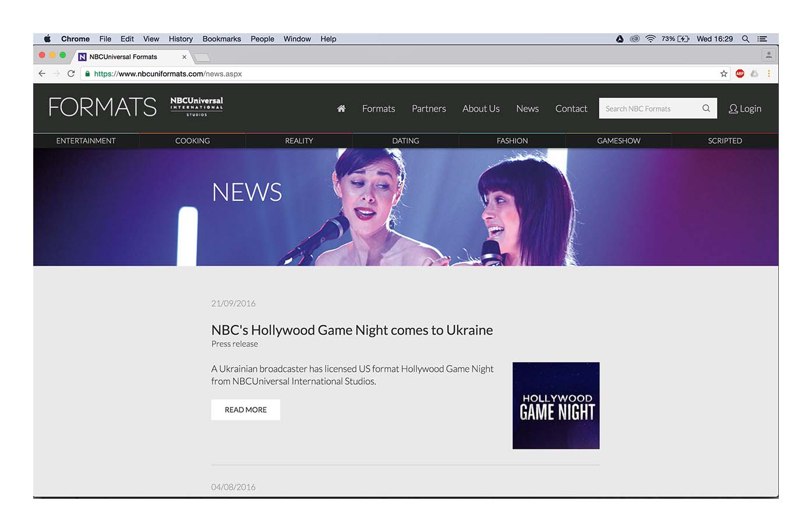The width and height of the screenshot is (812, 532).
Task: Open the Adblock Plus extension icon
Action: pos(740,73)
